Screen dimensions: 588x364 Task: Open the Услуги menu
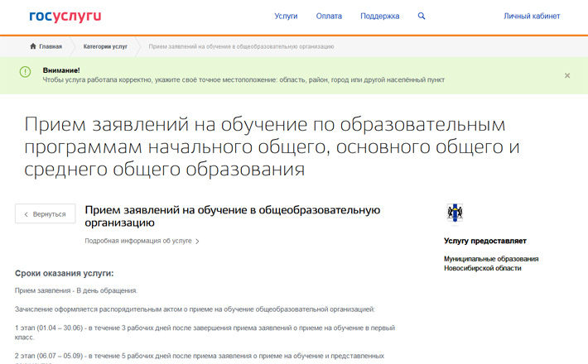tap(286, 16)
